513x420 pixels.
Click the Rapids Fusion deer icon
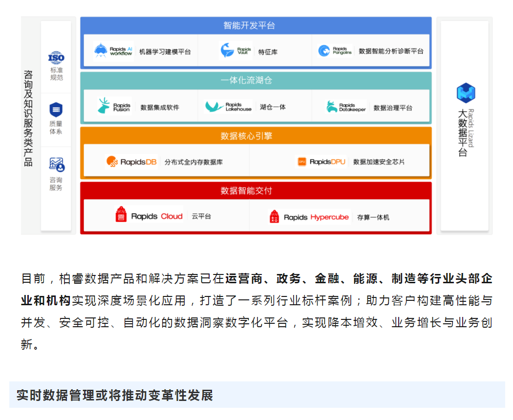click(x=104, y=106)
